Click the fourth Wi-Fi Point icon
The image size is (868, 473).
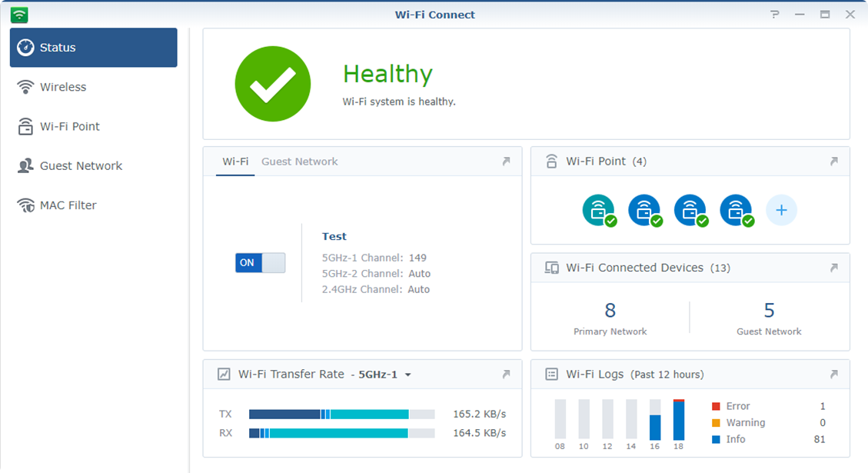[x=736, y=209]
